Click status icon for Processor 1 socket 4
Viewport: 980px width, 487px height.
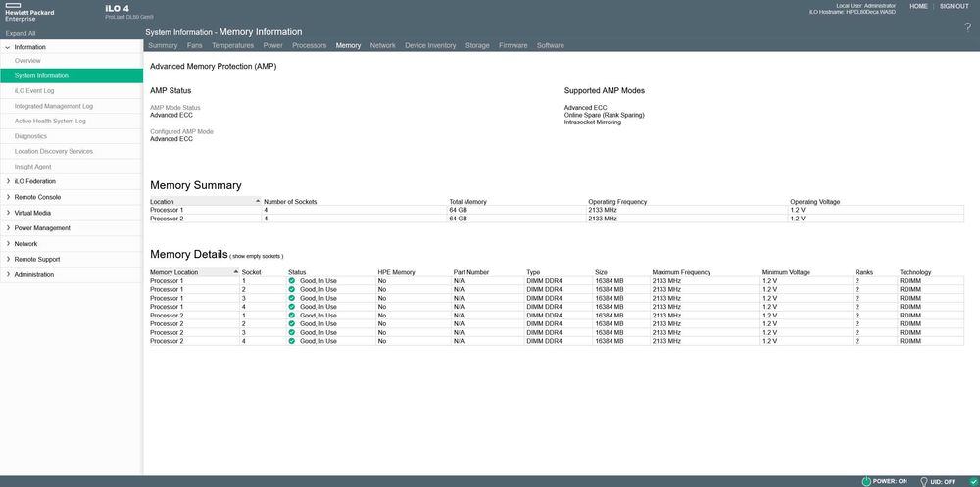(291, 307)
